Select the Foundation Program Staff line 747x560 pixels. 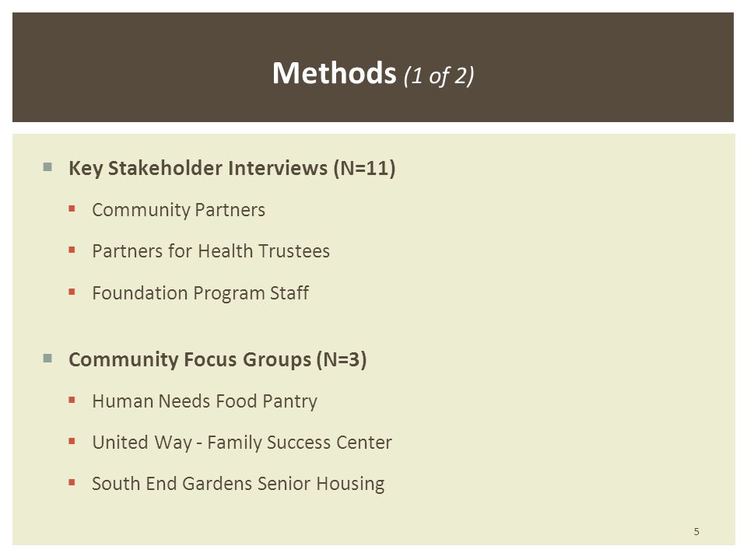coord(201,293)
